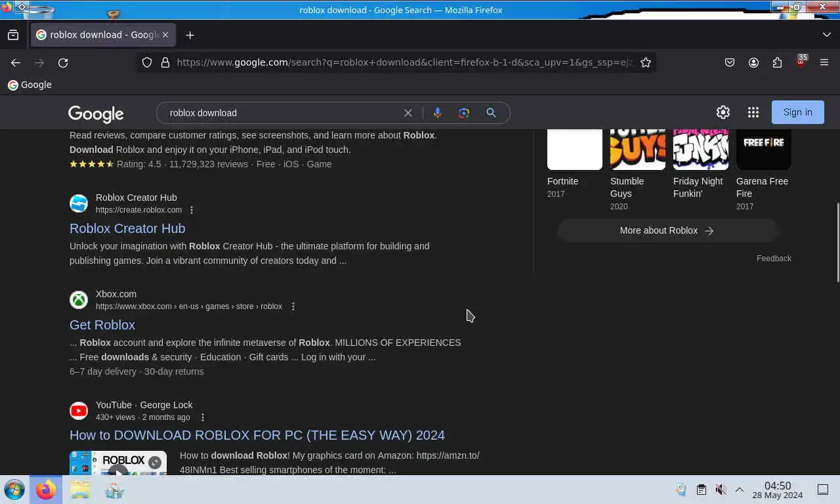Go to the Google logo homepage
840x504 pixels.
[96, 114]
